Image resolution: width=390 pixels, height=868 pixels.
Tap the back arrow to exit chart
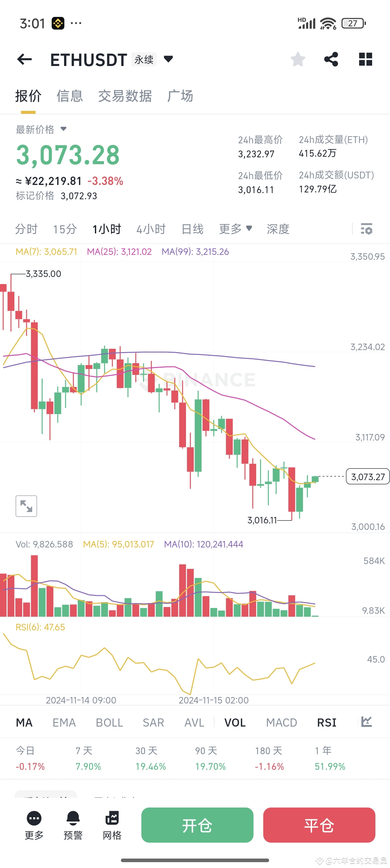coord(25,59)
